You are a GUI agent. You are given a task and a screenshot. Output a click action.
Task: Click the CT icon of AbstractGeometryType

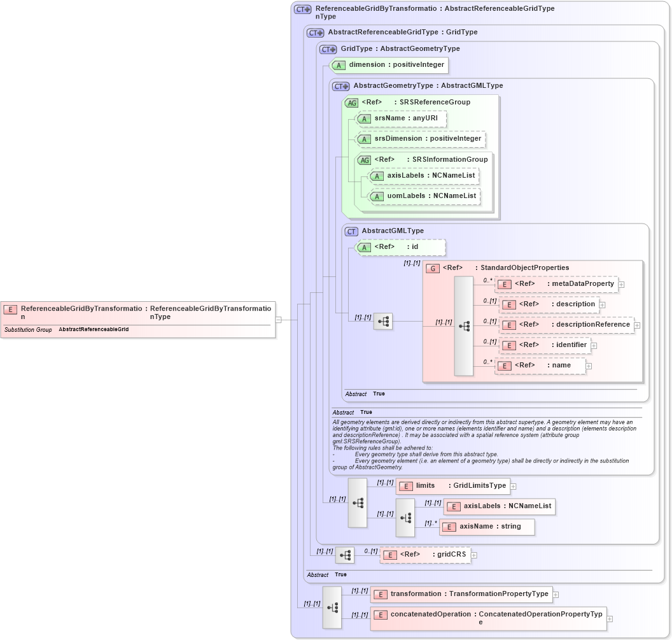pos(341,87)
